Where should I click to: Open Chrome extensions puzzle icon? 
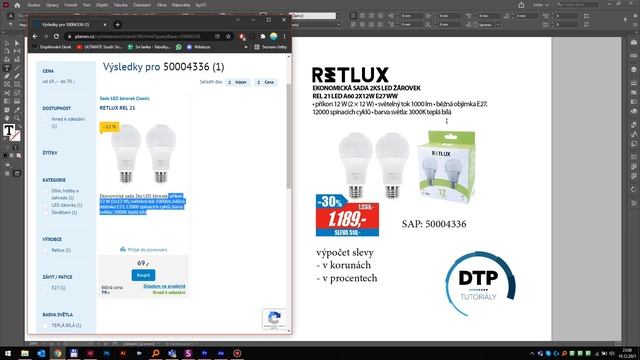pos(263,36)
